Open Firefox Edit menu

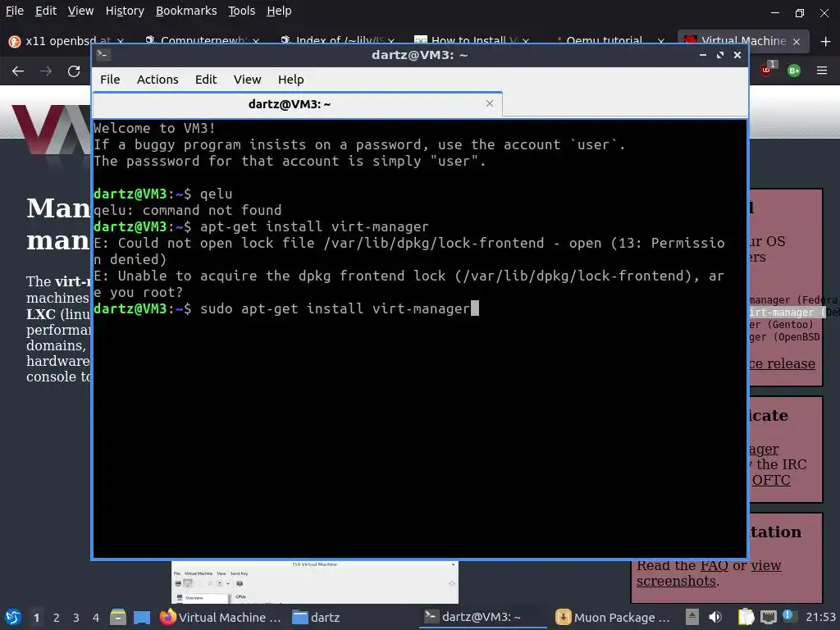(46, 11)
